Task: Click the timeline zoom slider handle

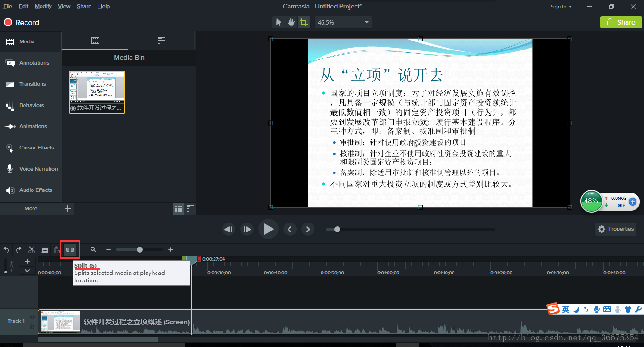Action: coord(140,249)
